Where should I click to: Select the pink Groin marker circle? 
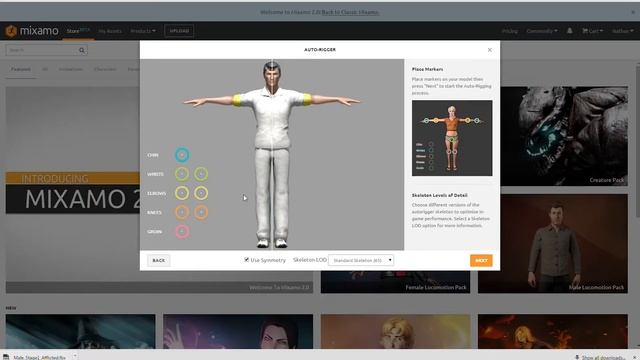(x=182, y=231)
